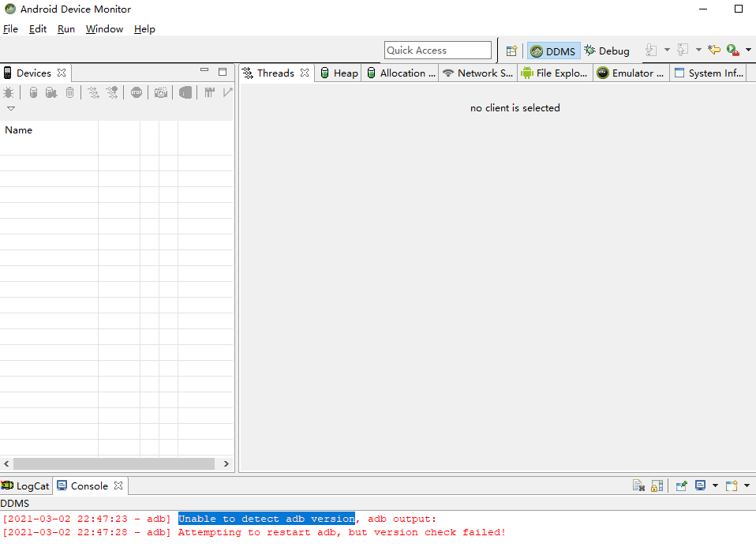Click the Last Edit Location yellow arrow icon
Screen dimensions: 756x555
click(714, 50)
